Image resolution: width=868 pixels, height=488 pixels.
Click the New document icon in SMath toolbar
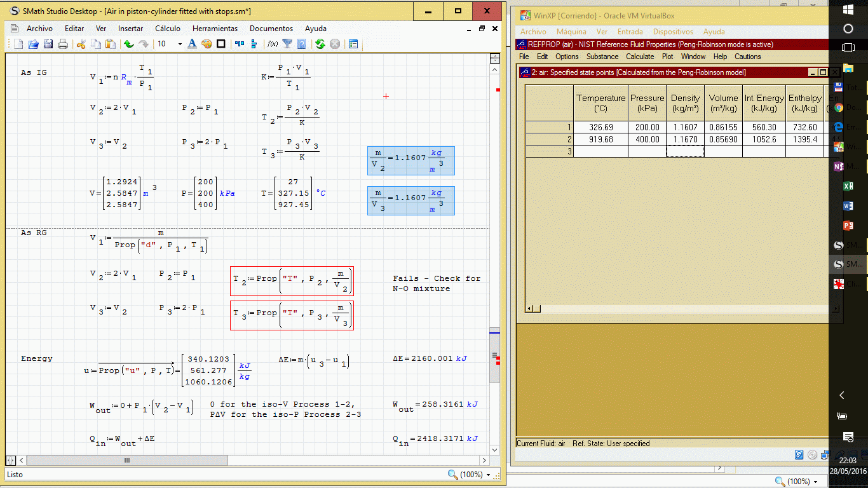point(18,44)
